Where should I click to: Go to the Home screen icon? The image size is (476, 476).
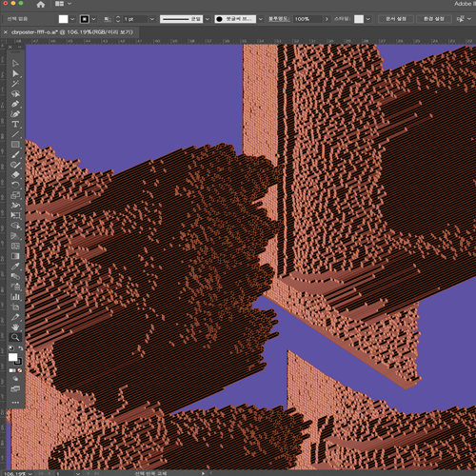41,4
